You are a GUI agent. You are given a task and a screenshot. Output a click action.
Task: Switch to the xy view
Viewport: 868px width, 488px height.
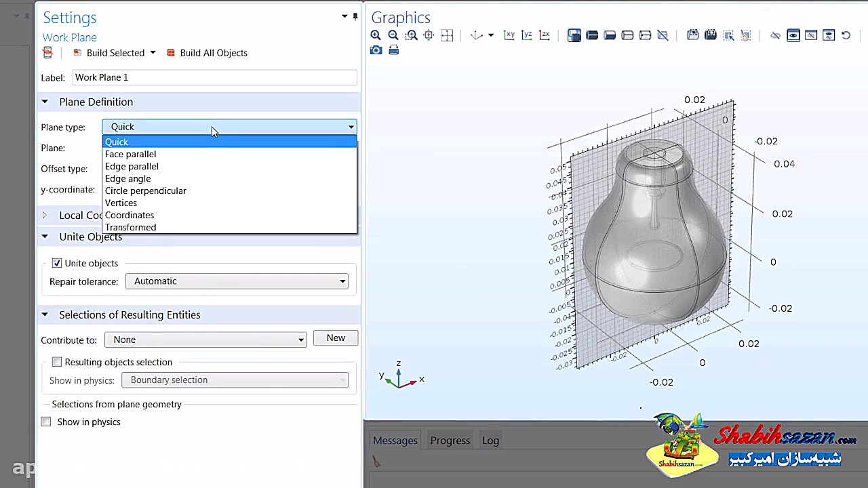click(509, 35)
